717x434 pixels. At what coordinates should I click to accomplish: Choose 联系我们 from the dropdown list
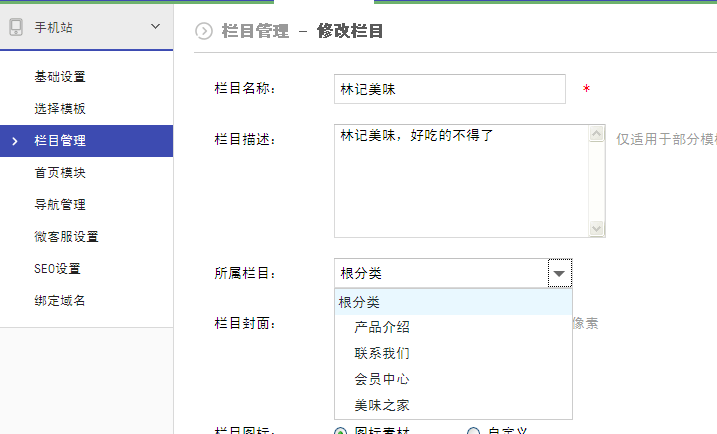click(x=381, y=353)
